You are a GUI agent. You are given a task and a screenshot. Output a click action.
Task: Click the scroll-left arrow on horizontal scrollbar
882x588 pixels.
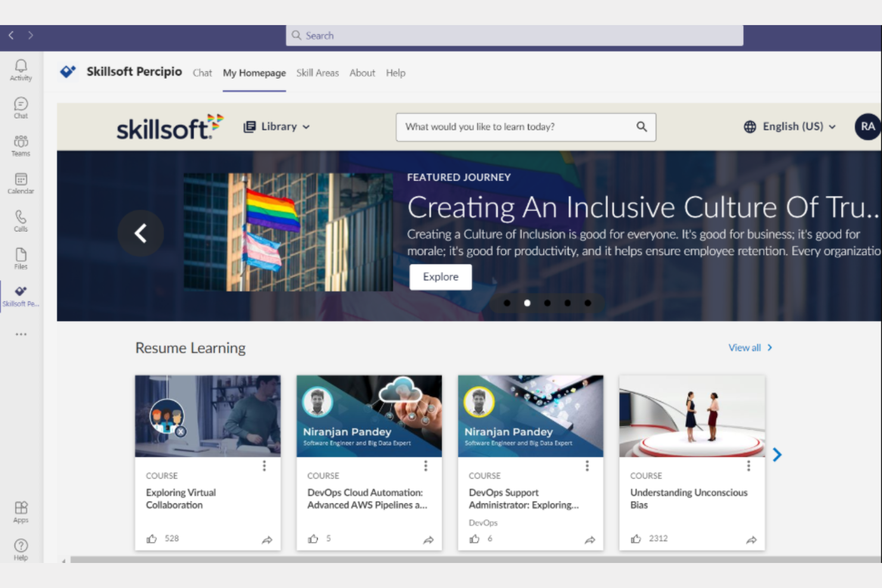[x=64, y=560]
